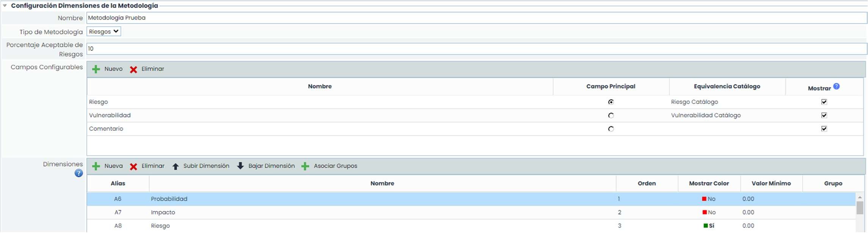This screenshot has width=868, height=233.
Task: Select Comentario as Campo Principal radio
Action: 611,129
